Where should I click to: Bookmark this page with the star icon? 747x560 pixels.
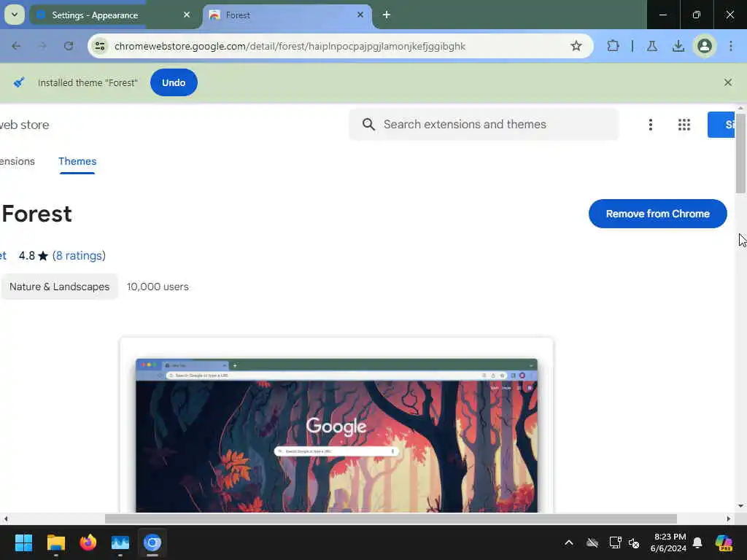pyautogui.click(x=576, y=46)
